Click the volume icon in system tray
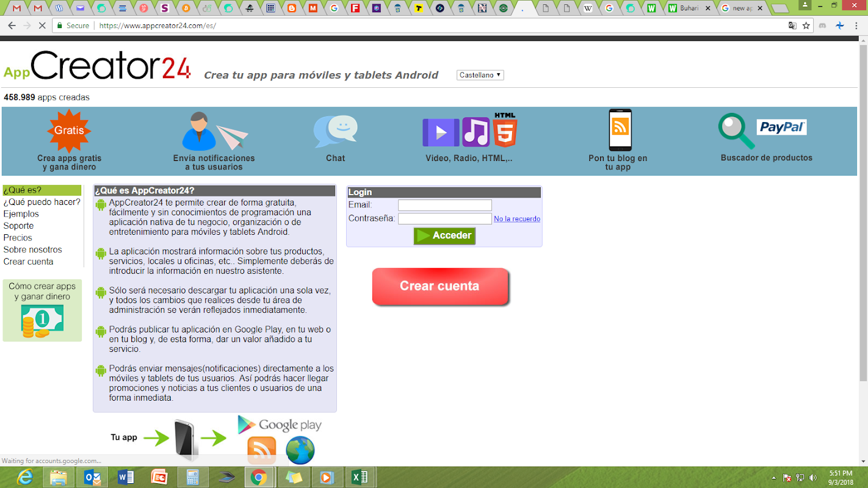Image resolution: width=868 pixels, height=488 pixels. (812, 478)
